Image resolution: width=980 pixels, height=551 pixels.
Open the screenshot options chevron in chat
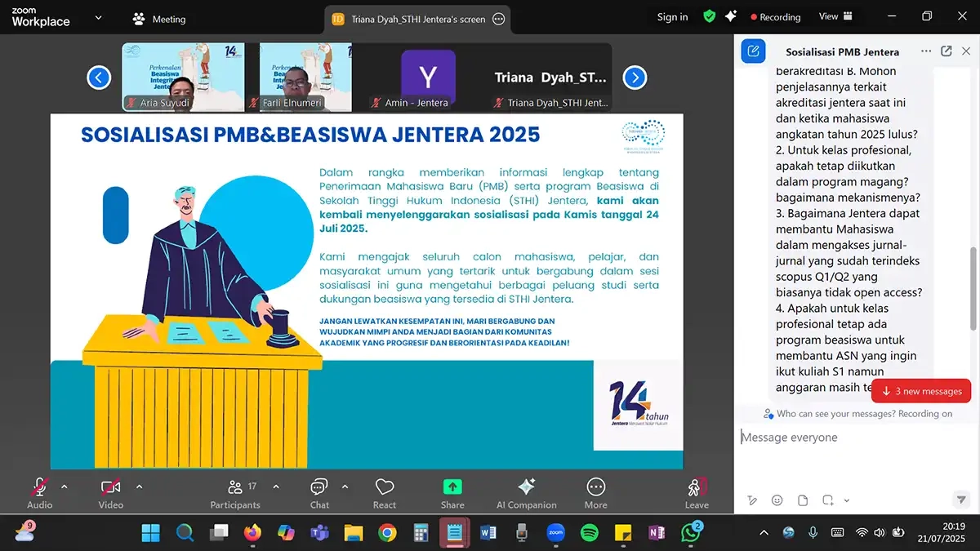[x=846, y=500]
